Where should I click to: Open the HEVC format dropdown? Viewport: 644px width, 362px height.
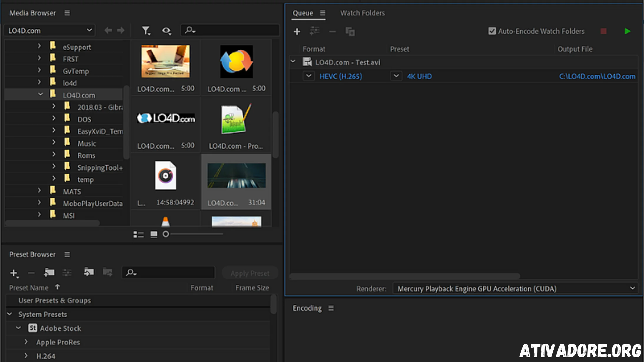pyautogui.click(x=308, y=76)
